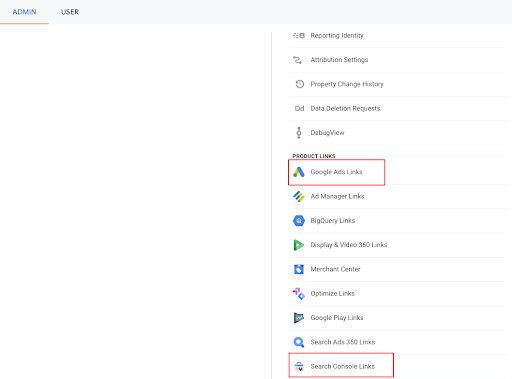Screen dimensions: 512x379
Task: Open Attribution Settings
Action: [339, 60]
